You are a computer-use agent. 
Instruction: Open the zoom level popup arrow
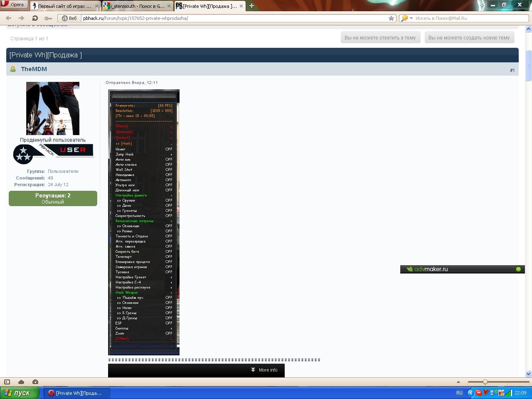[x=458, y=382]
